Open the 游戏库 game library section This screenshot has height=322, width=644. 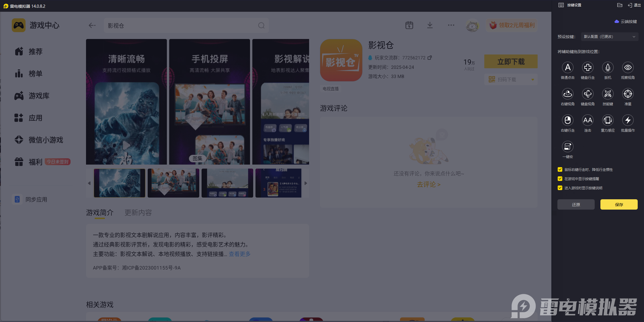pos(32,96)
